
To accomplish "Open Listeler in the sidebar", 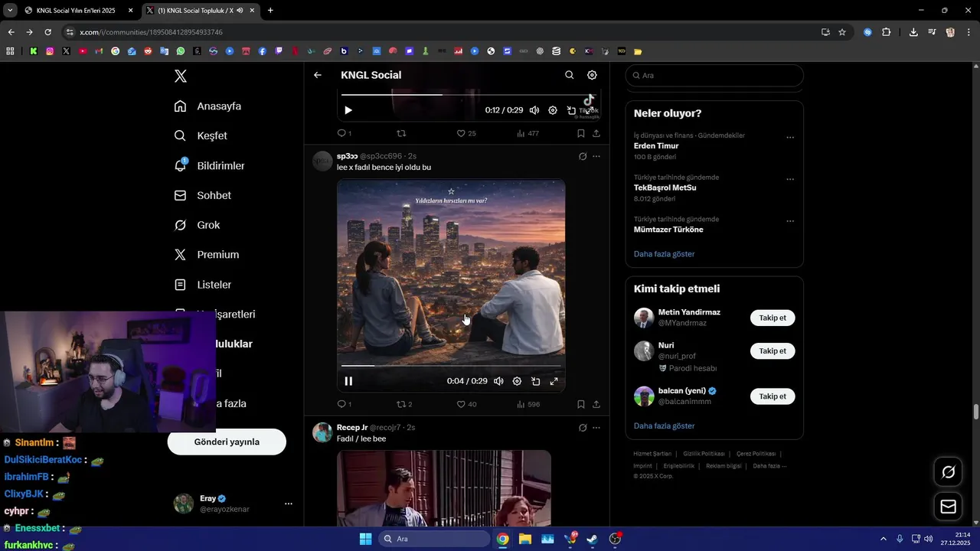I will 203,285.
